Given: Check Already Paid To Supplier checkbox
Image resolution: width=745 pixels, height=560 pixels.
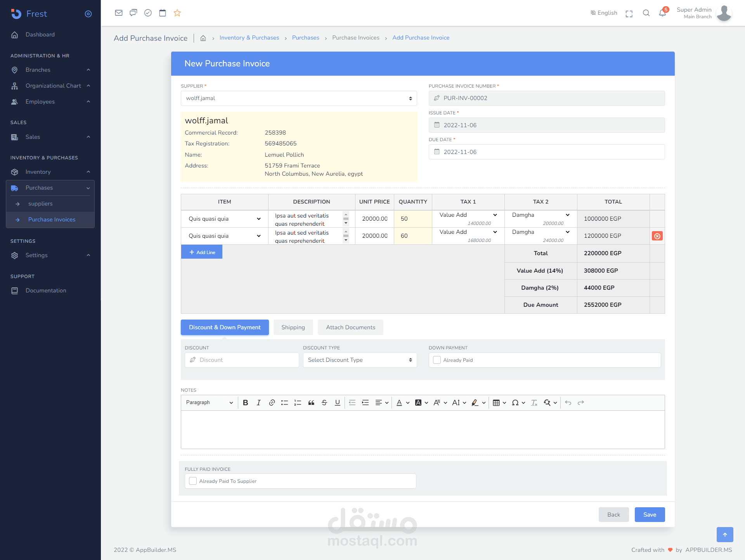Looking at the screenshot, I should [193, 481].
